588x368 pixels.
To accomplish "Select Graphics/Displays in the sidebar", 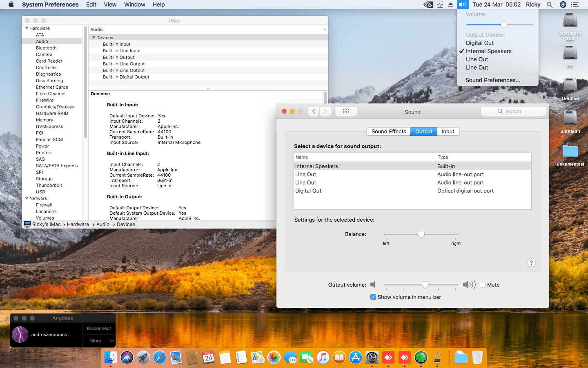I will pos(55,107).
